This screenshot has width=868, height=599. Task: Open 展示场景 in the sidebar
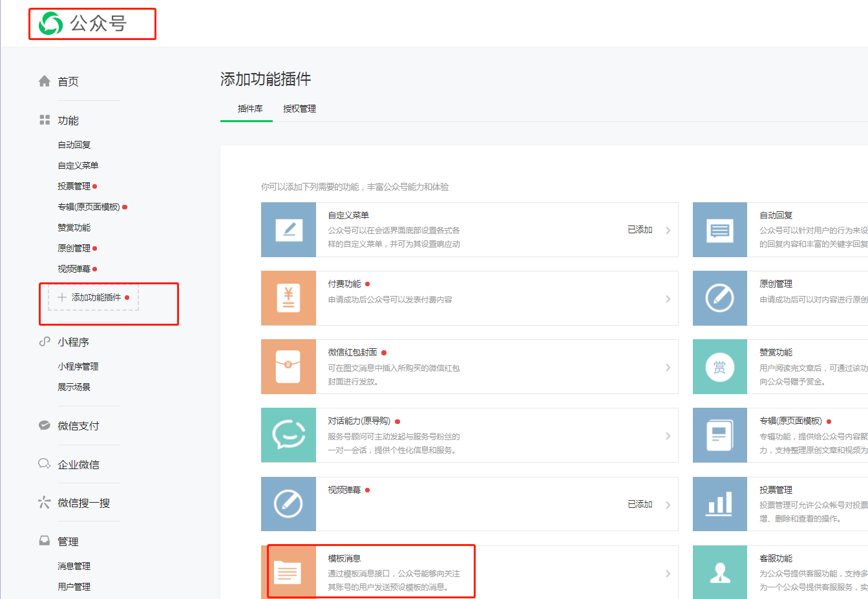pyautogui.click(x=74, y=387)
